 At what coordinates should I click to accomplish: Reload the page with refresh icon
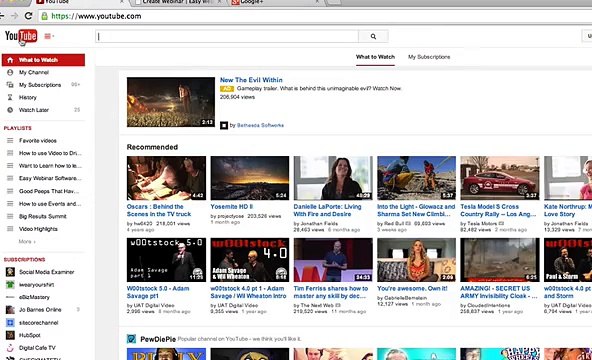pyautogui.click(x=28, y=16)
